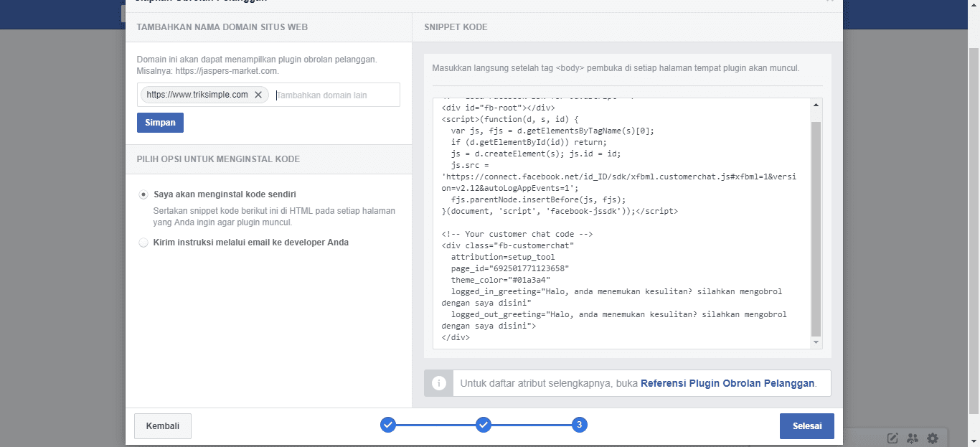Open the chat settings gear icon
The image size is (980, 447).
tap(932, 438)
